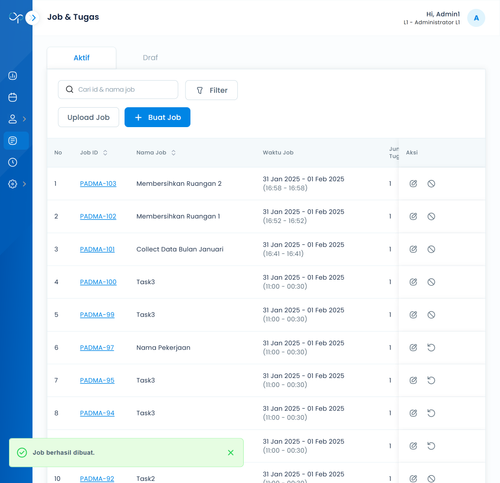Open job link PADMA-92

tap(97, 479)
